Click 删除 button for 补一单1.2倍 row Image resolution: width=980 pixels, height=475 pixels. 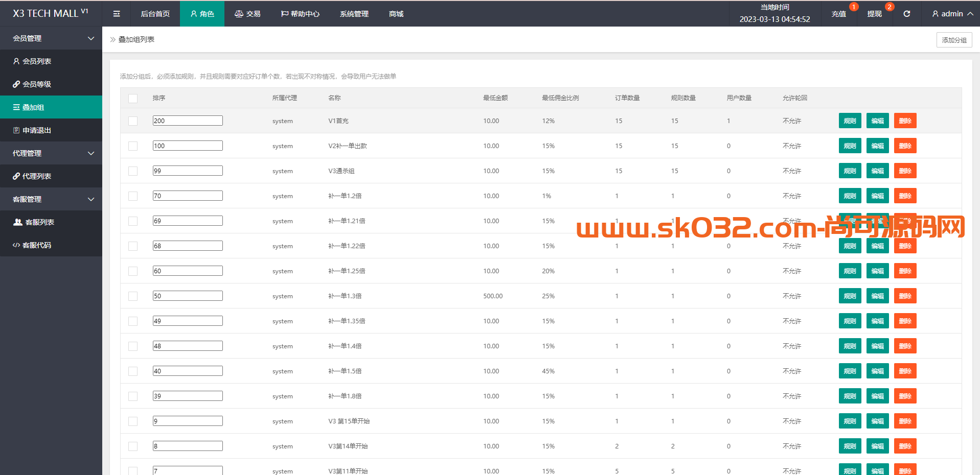click(905, 196)
